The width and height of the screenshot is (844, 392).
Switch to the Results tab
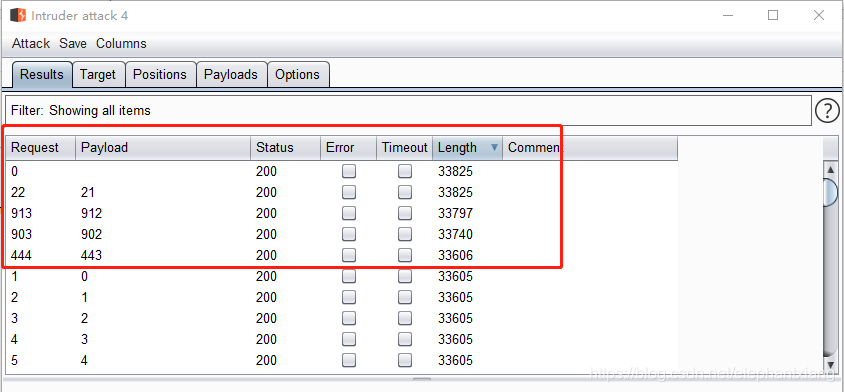(x=41, y=74)
